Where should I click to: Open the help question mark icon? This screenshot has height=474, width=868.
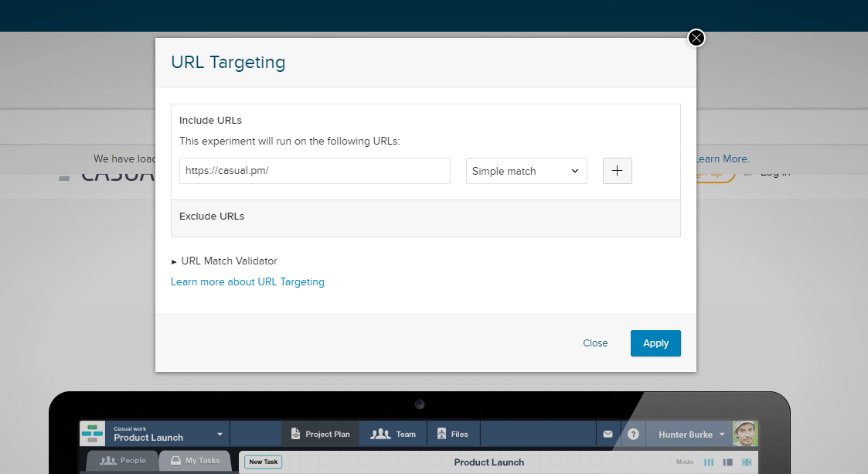(633, 434)
